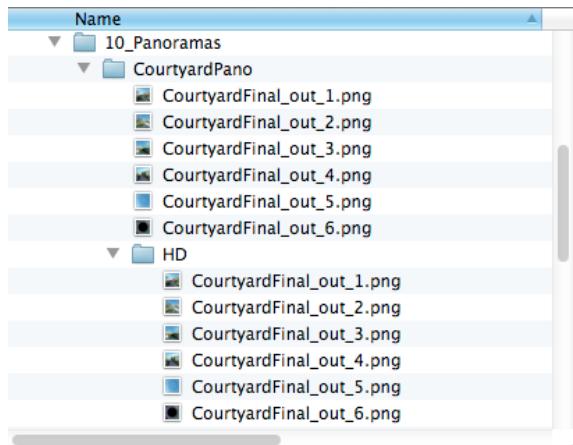Click thumbnail icon of CourtyardFinal_out_3.png in CourtyardPano
Image resolution: width=573 pixels, height=445 pixels.
143,149
